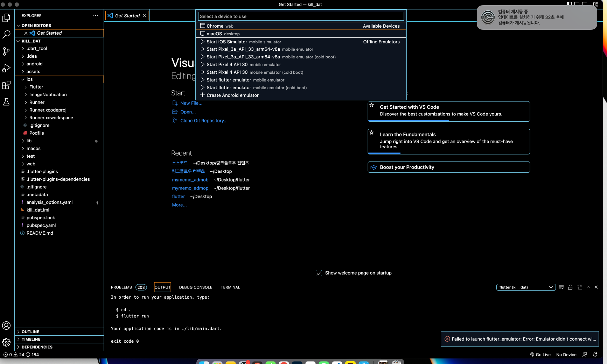Screen dimensions: 607x364
Task: Click Go Live in the status bar
Action: [x=540, y=355]
